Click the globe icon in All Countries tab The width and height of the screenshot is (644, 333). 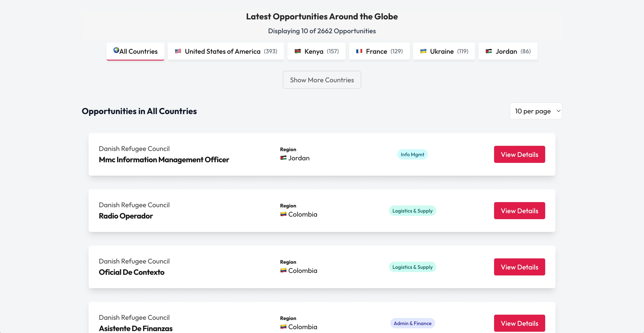[x=116, y=50]
